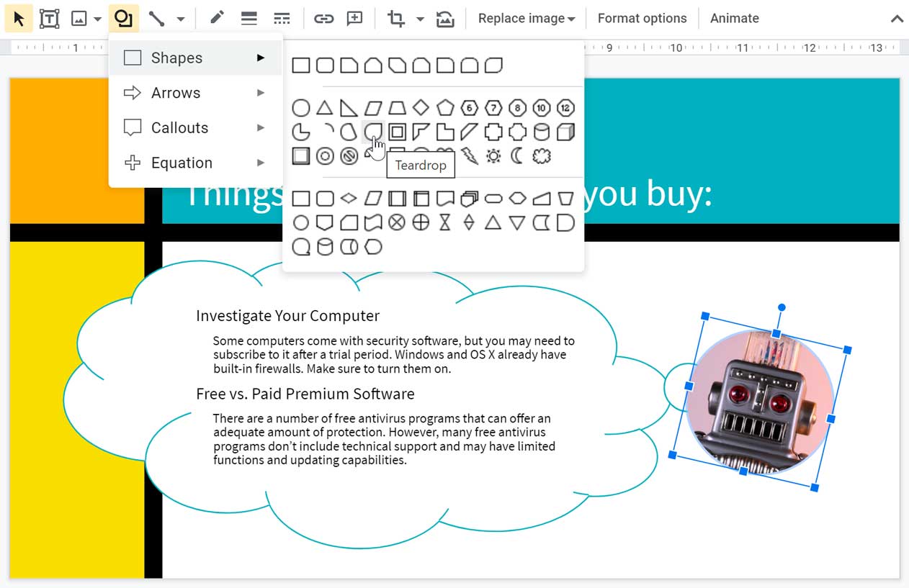Add a comment via the comment icon
The image size is (909, 588).
[354, 18]
